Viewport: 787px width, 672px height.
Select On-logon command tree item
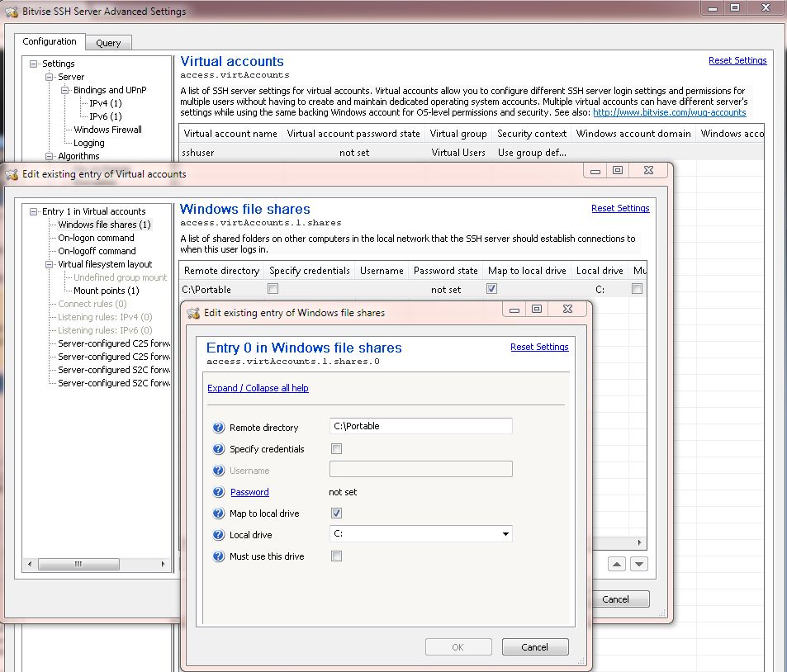pyautogui.click(x=96, y=238)
